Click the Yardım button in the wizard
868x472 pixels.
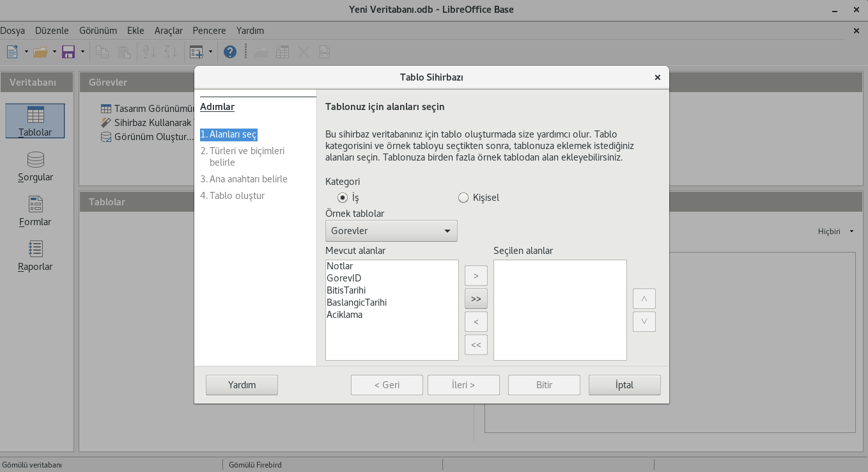click(242, 385)
